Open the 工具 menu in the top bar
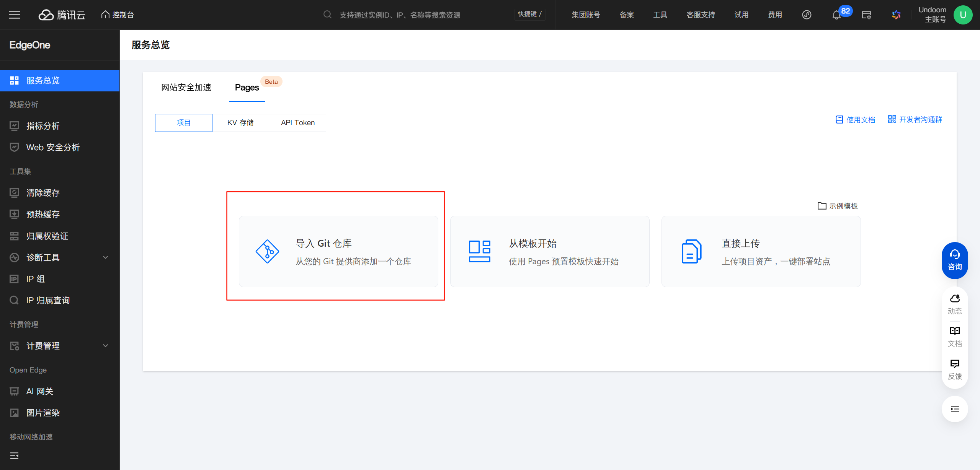The image size is (980, 470). 660,15
